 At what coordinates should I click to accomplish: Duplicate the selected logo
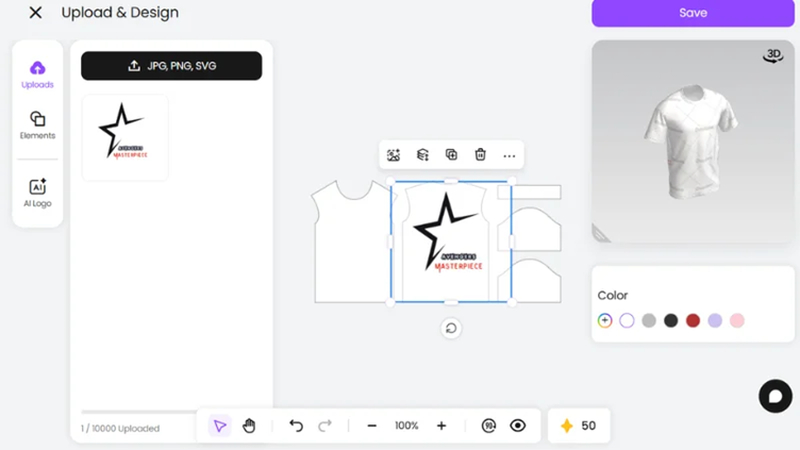(452, 155)
